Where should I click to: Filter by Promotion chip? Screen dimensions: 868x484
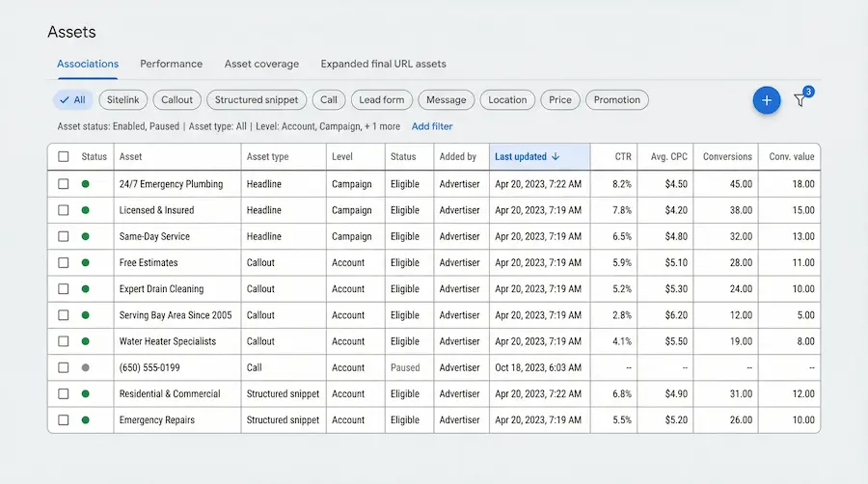pos(616,100)
